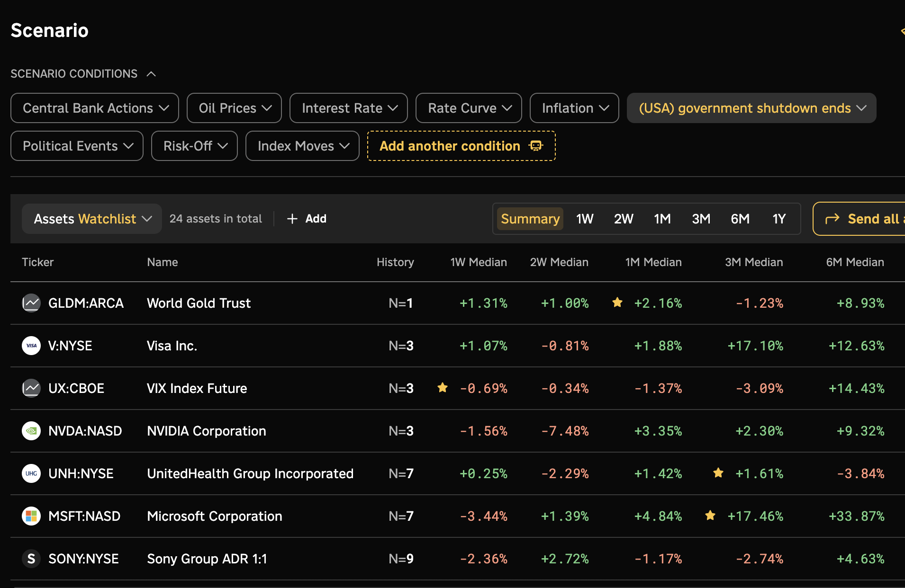This screenshot has height=588, width=905.
Task: Open the Central Bank Actions dropdown
Action: coord(95,108)
